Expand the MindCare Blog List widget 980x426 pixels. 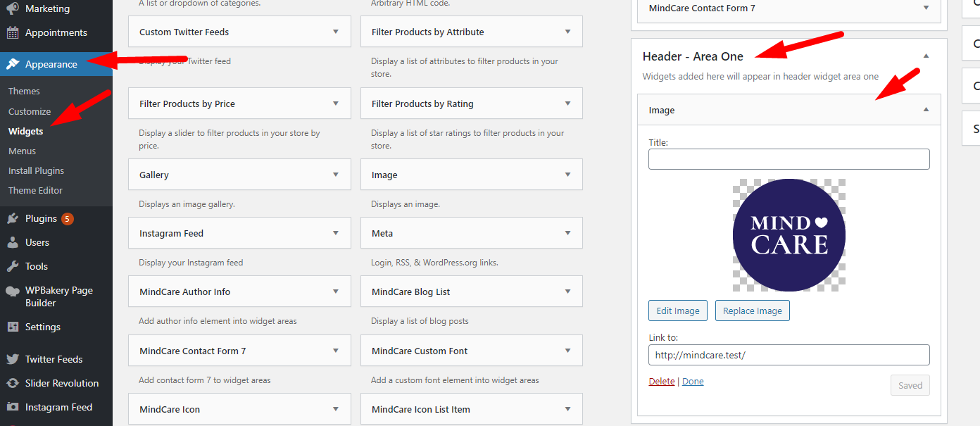(x=567, y=292)
